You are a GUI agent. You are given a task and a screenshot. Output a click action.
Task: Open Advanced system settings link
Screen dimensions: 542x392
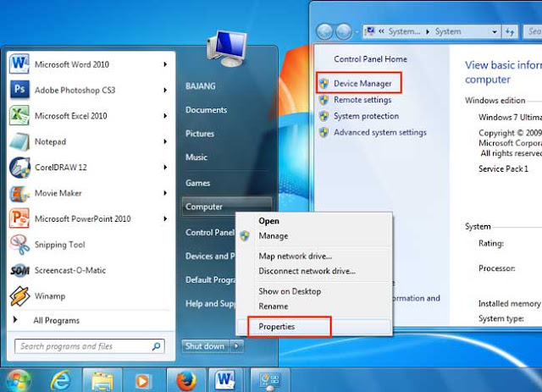380,132
